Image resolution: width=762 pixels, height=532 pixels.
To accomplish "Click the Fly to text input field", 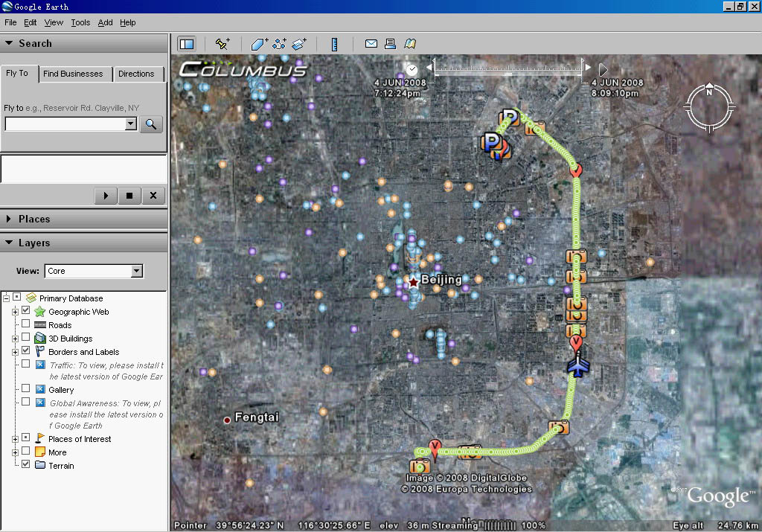I will coord(65,124).
